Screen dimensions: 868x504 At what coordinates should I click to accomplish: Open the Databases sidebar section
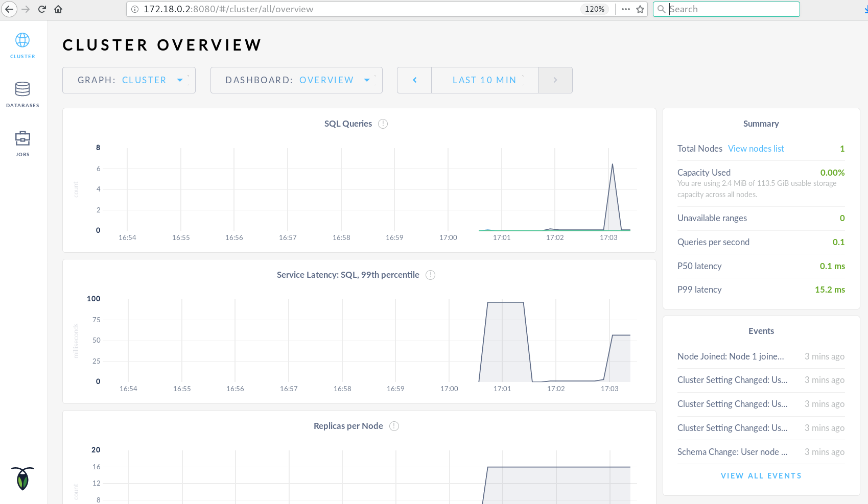coord(22,94)
